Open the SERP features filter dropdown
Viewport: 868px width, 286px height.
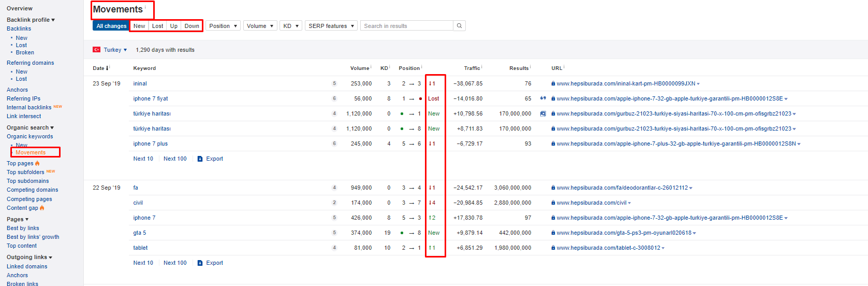[x=331, y=26]
